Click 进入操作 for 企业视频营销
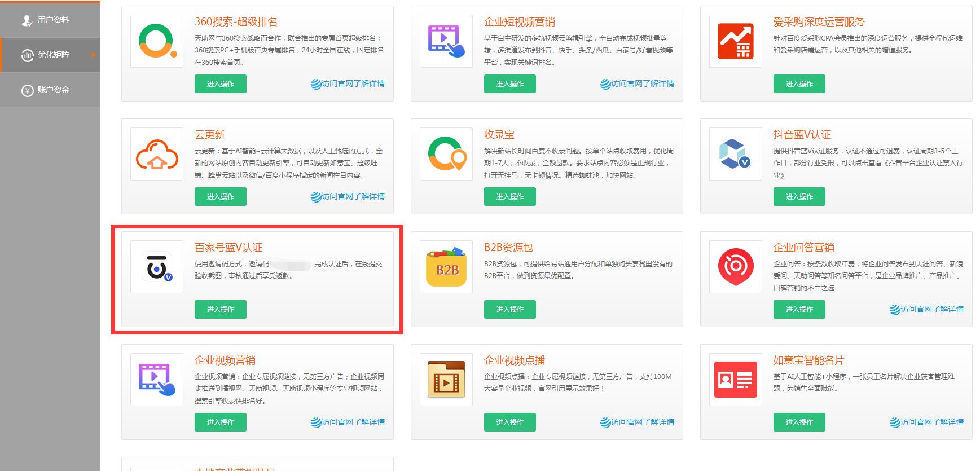980x471 pixels. (x=221, y=422)
